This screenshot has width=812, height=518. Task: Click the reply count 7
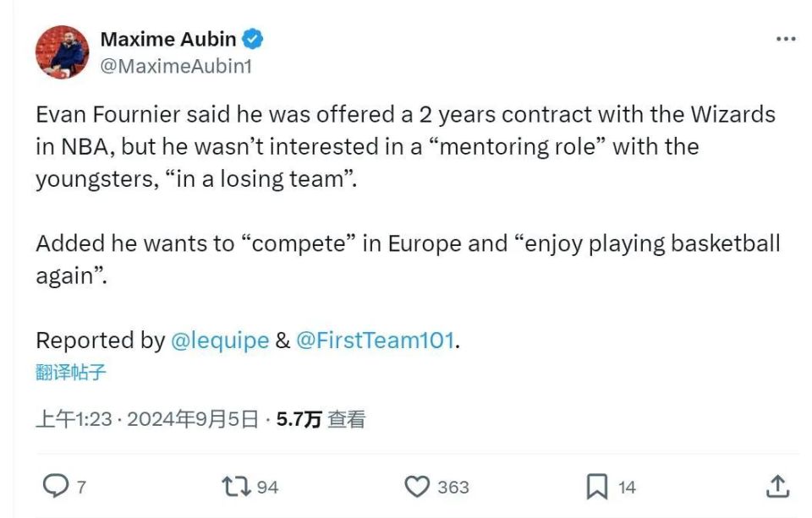pos(81,487)
